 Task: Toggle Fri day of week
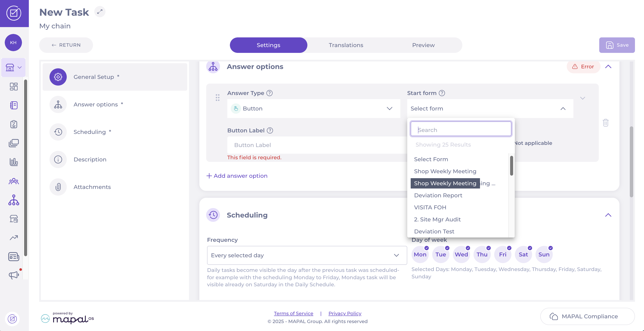pyautogui.click(x=503, y=254)
